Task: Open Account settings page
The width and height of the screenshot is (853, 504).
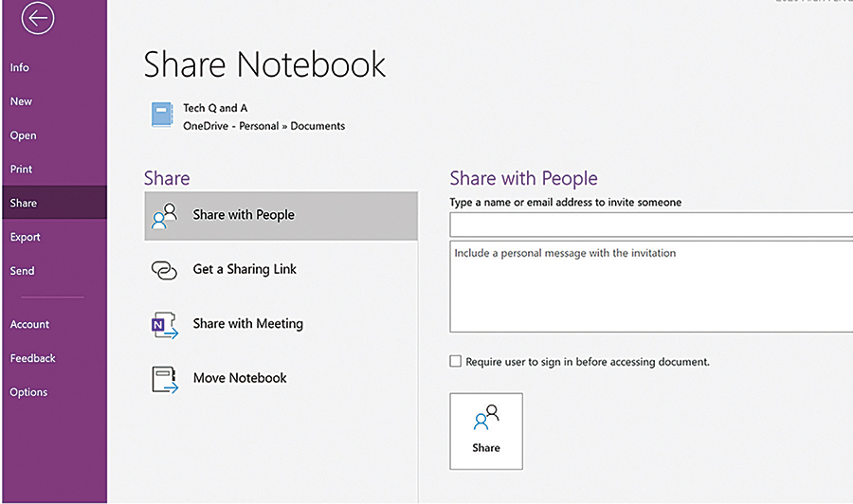Action: click(30, 324)
